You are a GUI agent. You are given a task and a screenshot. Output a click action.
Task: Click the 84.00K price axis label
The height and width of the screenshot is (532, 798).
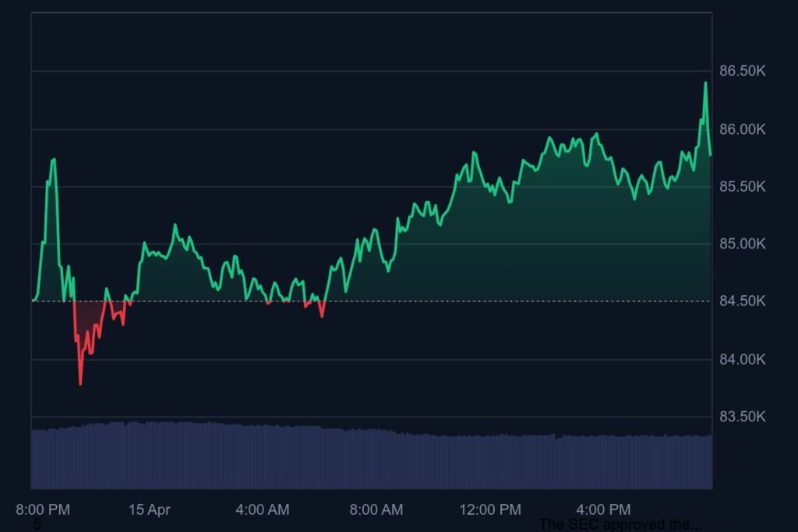coord(742,360)
